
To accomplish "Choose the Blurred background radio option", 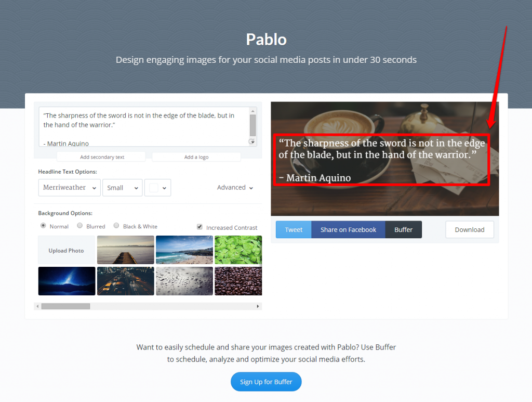I will point(79,226).
